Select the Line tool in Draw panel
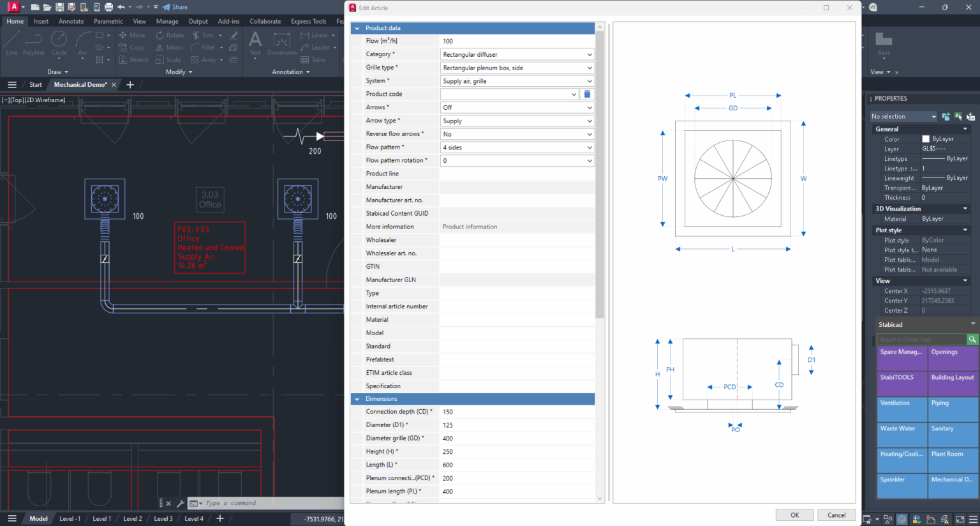 pyautogui.click(x=11, y=43)
